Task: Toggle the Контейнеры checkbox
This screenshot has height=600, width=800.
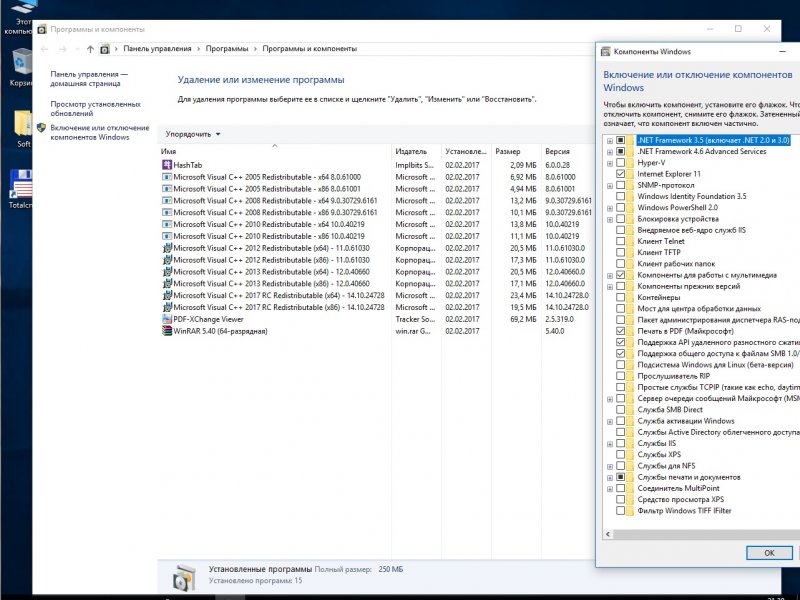Action: click(620, 297)
